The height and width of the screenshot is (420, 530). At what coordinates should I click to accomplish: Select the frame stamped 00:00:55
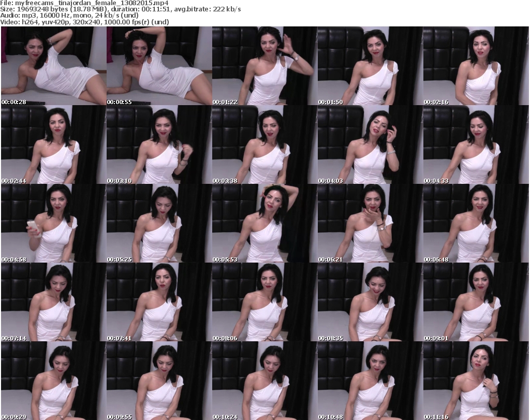pyautogui.click(x=159, y=66)
